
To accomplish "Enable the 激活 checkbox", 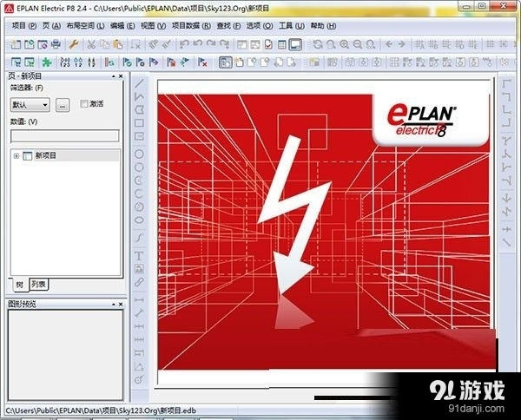I will [x=84, y=103].
